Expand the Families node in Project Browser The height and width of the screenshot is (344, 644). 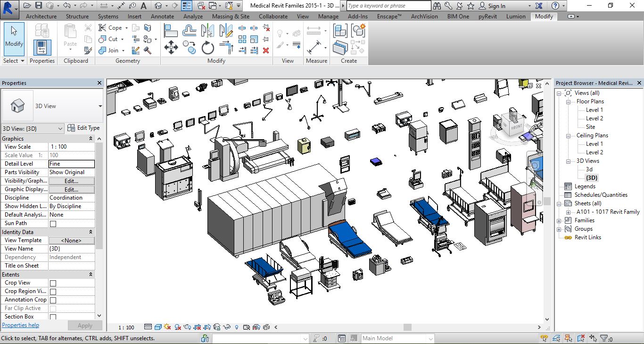tap(559, 220)
